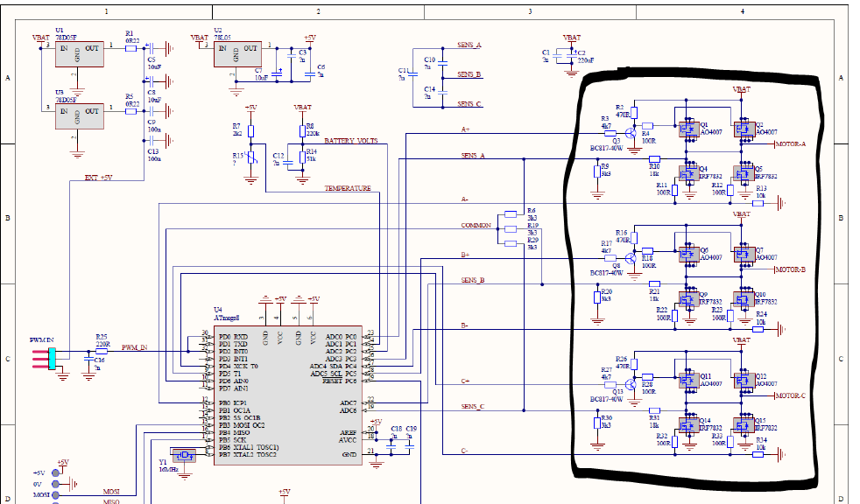Select the R15 thermistor symbol

251,158
